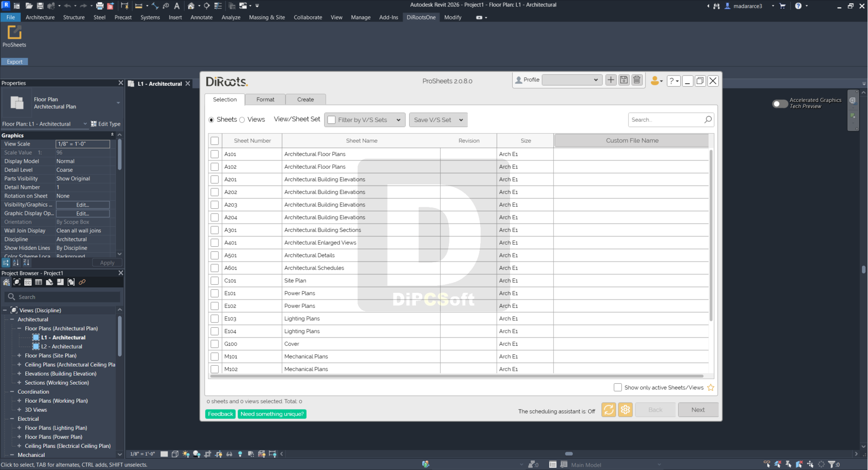This screenshot has width=868, height=470.
Task: Click the ProSheets table vertical scrollbar
Action: (711, 235)
